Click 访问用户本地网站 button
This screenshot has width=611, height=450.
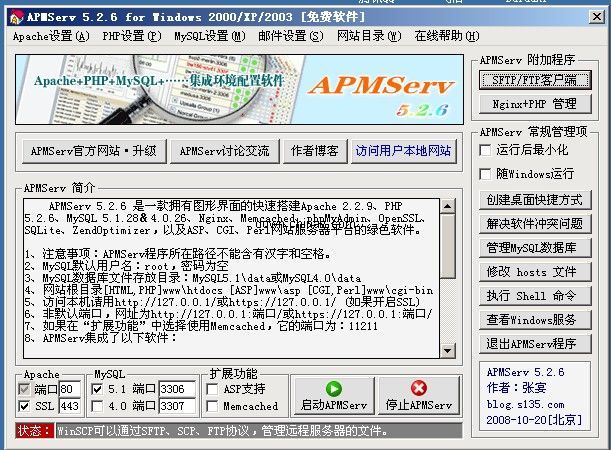point(403,151)
